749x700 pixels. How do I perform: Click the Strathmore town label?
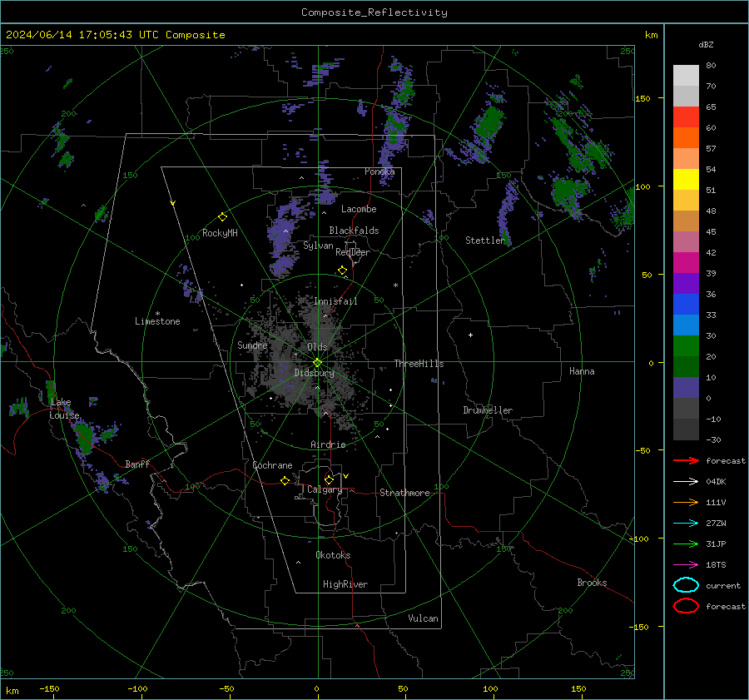point(404,493)
